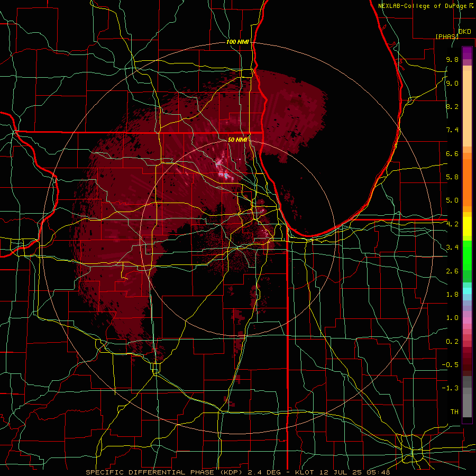Click the cyan high-KDP core on the radar
The height and width of the screenshot is (476, 476).
tap(225, 176)
